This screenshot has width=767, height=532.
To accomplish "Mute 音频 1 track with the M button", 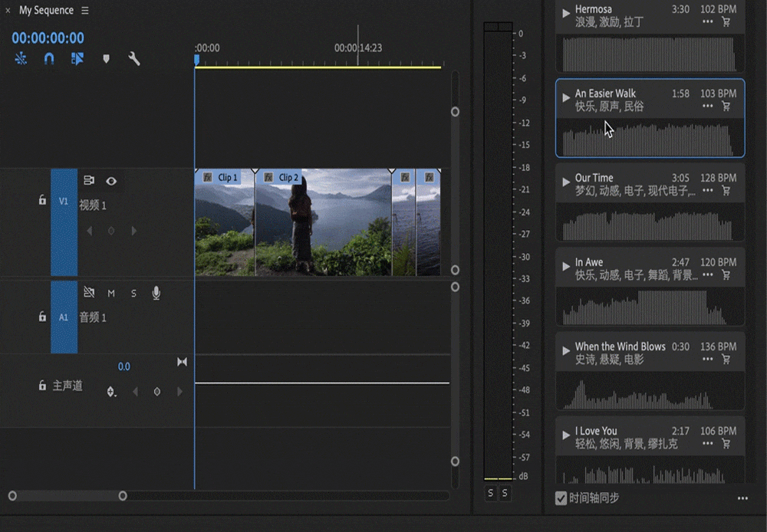I will pyautogui.click(x=111, y=293).
